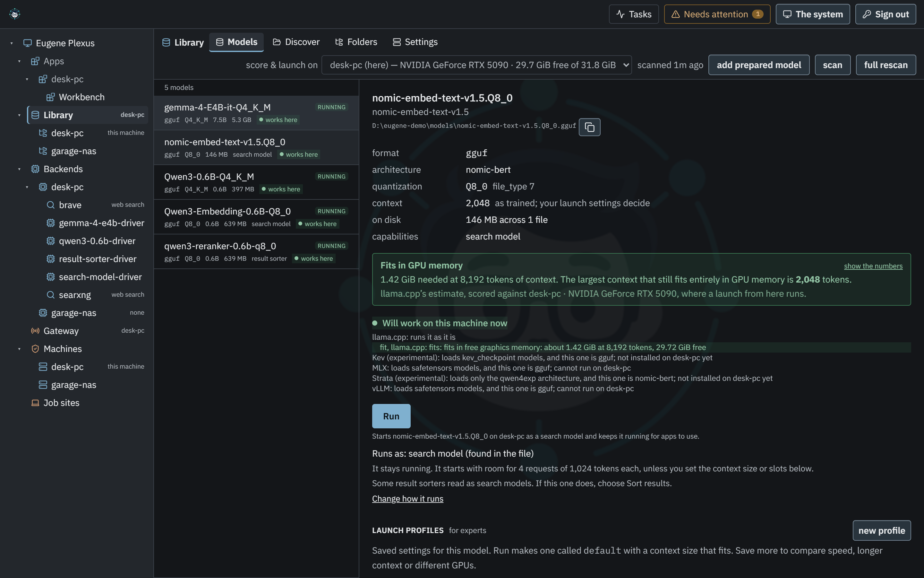
Task: Click the app logo icon in top-left corner
Action: point(14,14)
